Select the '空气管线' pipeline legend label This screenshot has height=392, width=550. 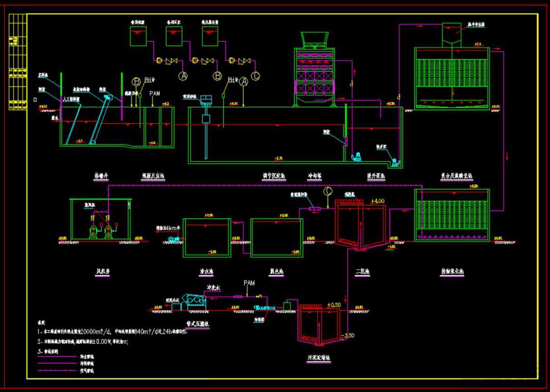87,371
